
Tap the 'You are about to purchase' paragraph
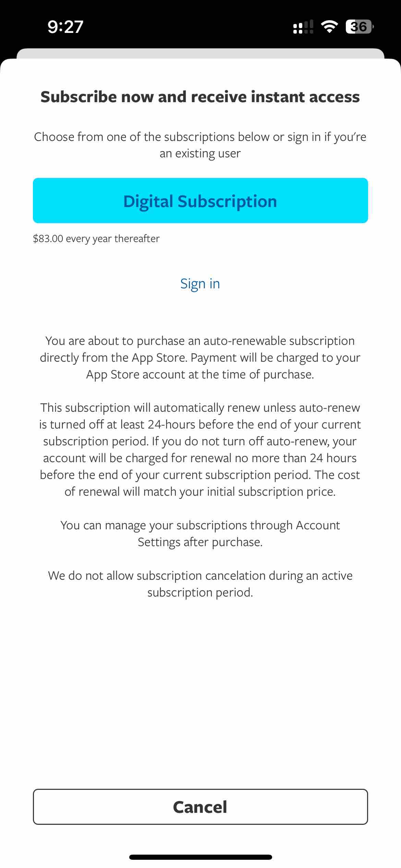click(200, 358)
